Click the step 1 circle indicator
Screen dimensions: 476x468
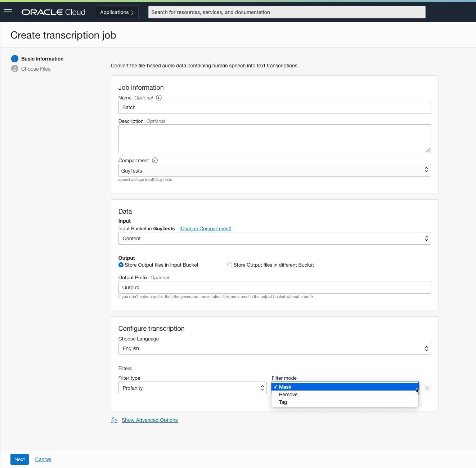[15, 59]
